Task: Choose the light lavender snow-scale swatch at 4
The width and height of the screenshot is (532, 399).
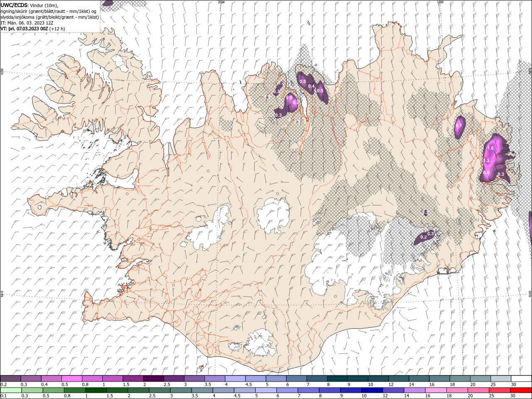Action: [x=235, y=379]
